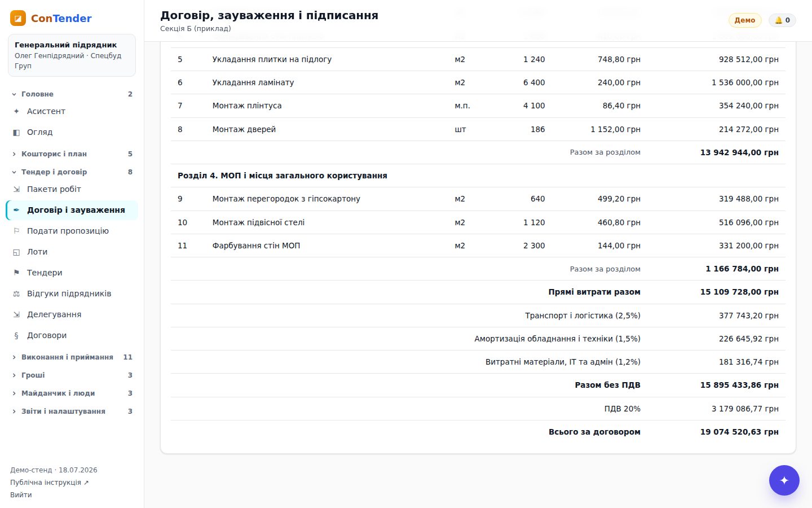Click the Тендери flag icon
The image size is (812, 508).
coord(16,273)
